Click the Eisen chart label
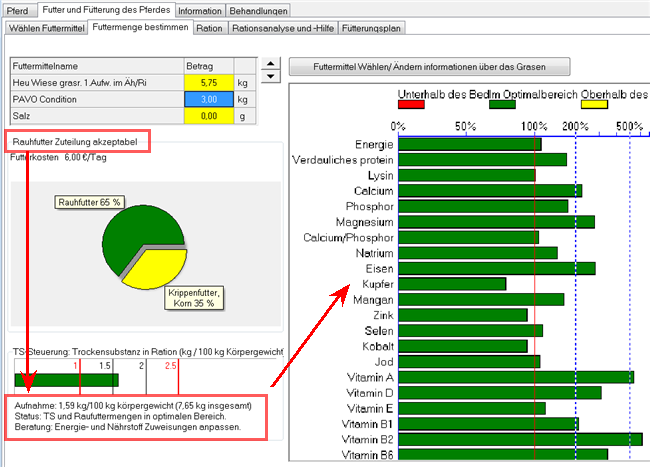Screen dimensions: 650x467 pos(379,269)
